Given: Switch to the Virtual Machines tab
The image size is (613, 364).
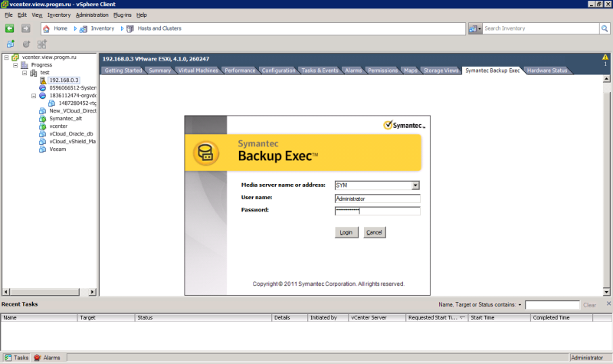Looking at the screenshot, I should (198, 71).
